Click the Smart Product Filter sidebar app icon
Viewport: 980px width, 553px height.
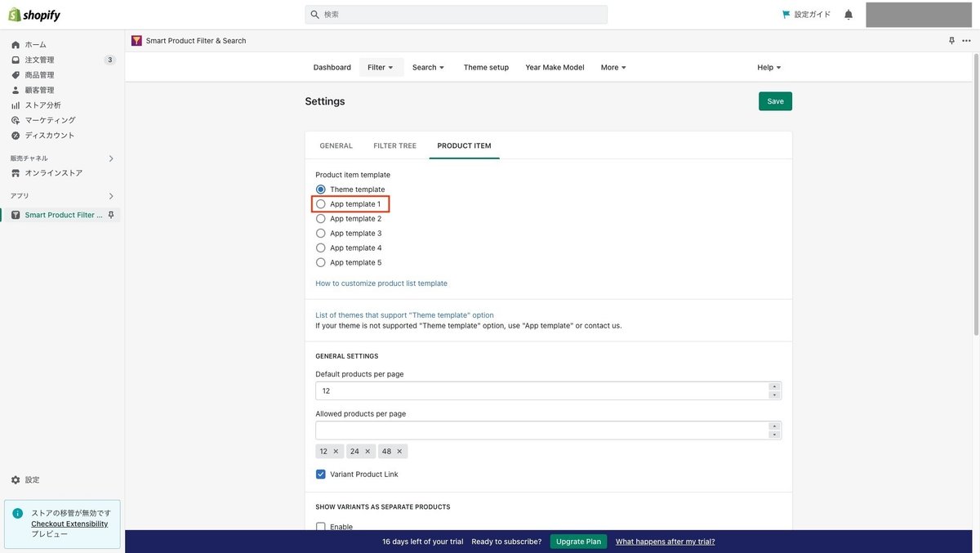pyautogui.click(x=16, y=215)
